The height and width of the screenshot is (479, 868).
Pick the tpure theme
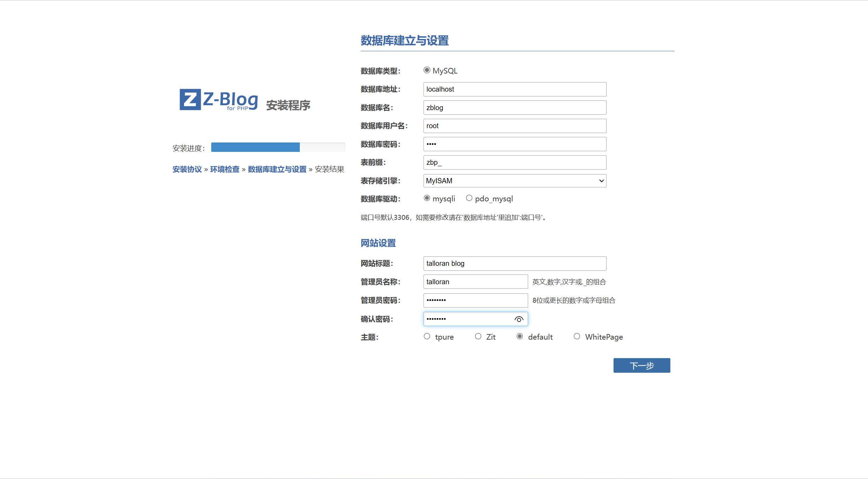(x=427, y=336)
